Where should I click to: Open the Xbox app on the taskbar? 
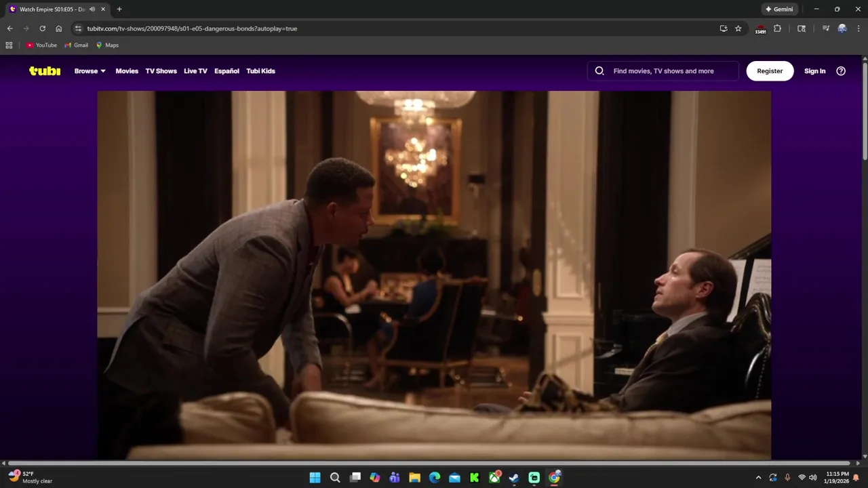click(495, 478)
